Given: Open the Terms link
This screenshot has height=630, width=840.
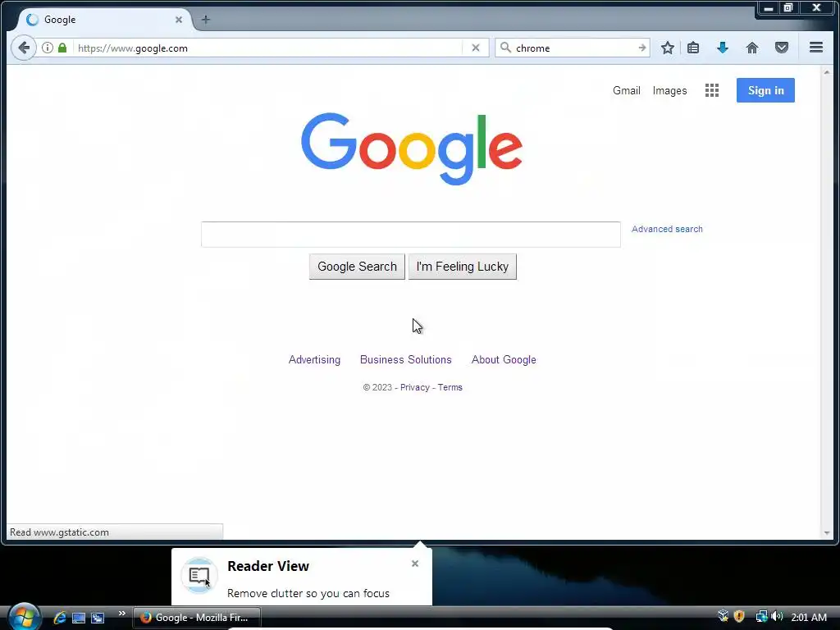Looking at the screenshot, I should point(450,387).
